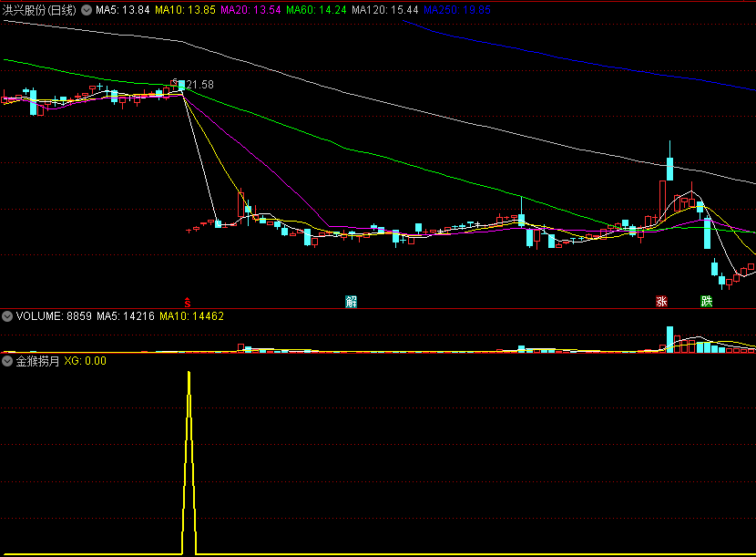Click the 金猴捞月 indicator name
The height and width of the screenshot is (557, 756).
[37, 361]
